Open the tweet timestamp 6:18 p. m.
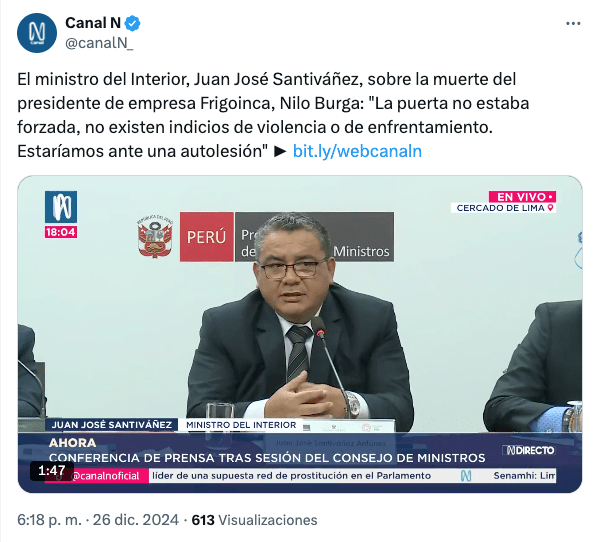 49,520
